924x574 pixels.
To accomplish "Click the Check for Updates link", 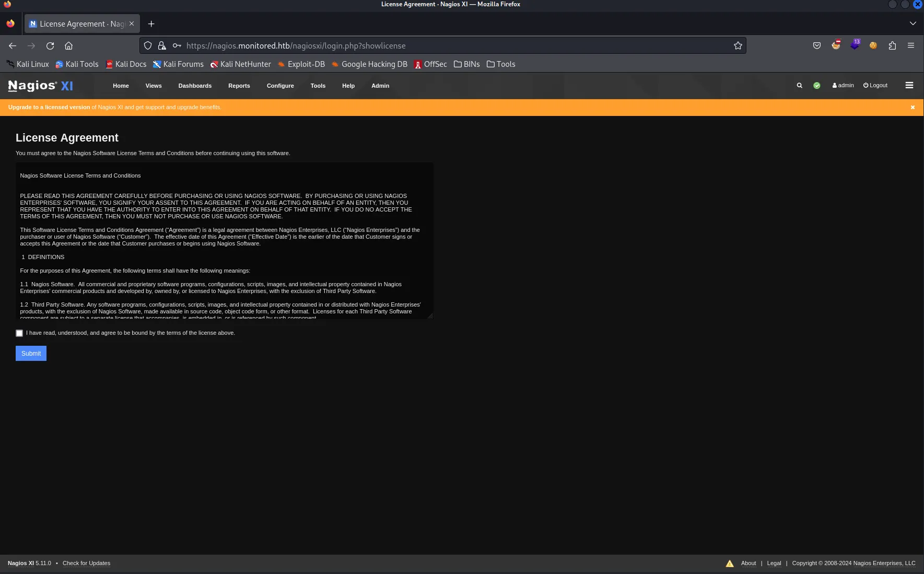I will [86, 564].
